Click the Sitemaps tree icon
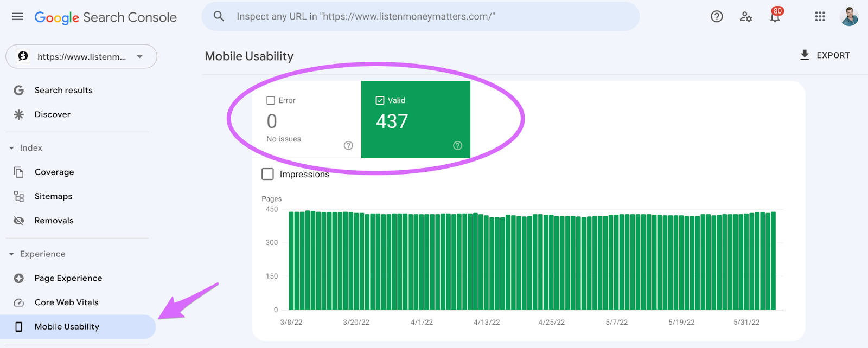Screen dimensions: 868x348 (x=18, y=196)
